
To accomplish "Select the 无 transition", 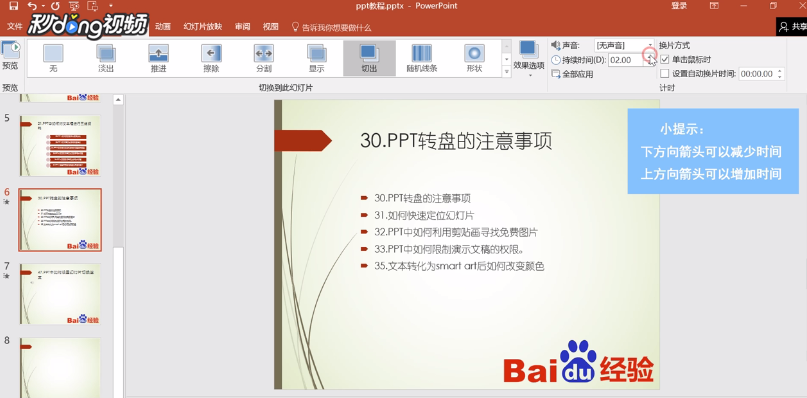I will point(53,58).
